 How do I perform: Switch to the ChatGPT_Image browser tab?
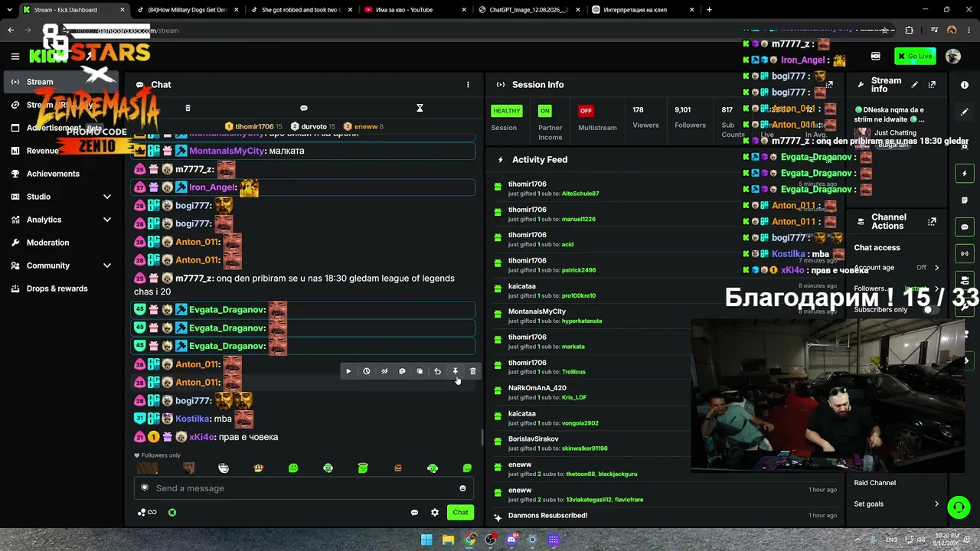coord(528,10)
